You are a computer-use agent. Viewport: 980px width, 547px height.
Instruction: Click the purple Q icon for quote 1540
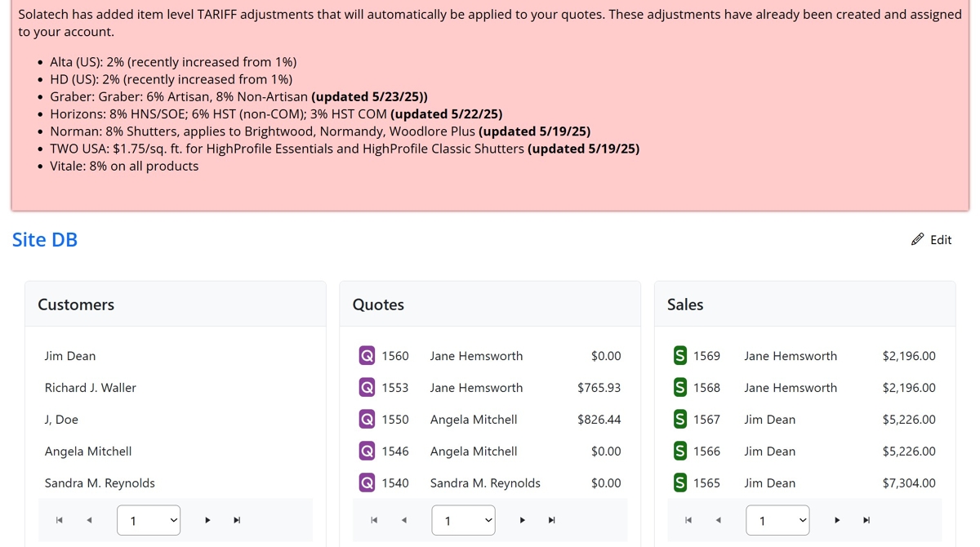tap(367, 483)
